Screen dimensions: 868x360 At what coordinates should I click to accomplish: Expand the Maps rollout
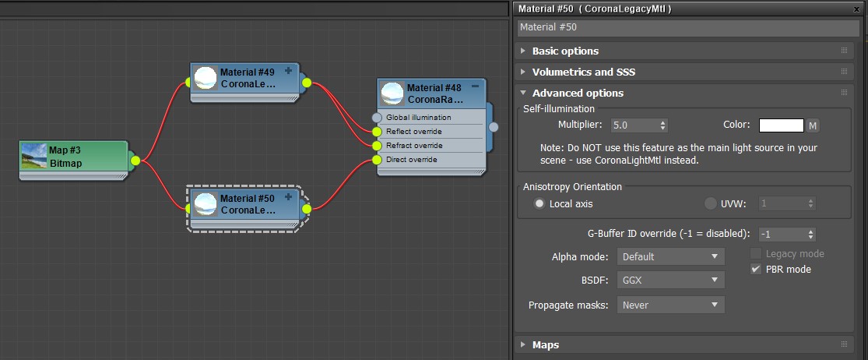[x=545, y=344]
